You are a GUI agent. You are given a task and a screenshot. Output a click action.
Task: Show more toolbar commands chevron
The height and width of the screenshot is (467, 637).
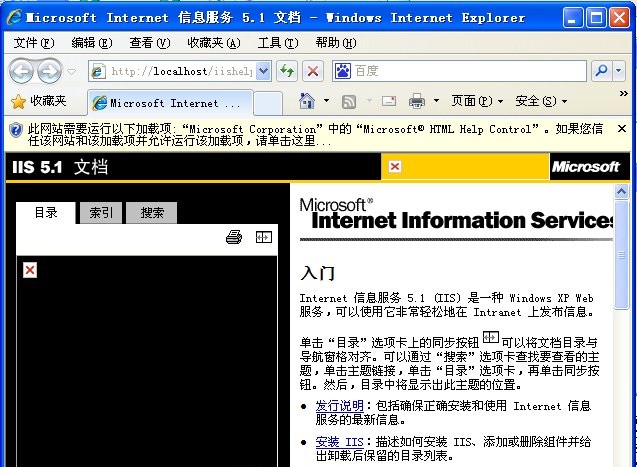[x=623, y=94]
